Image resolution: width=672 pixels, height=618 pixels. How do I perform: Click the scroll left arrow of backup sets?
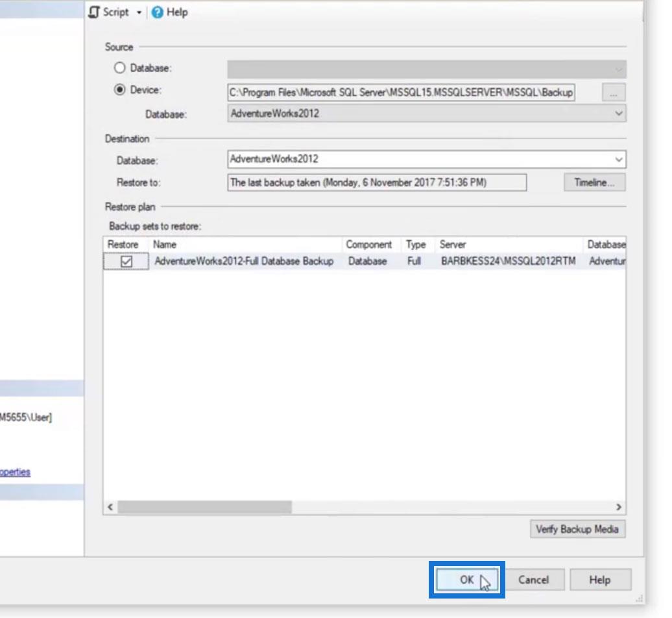point(110,507)
